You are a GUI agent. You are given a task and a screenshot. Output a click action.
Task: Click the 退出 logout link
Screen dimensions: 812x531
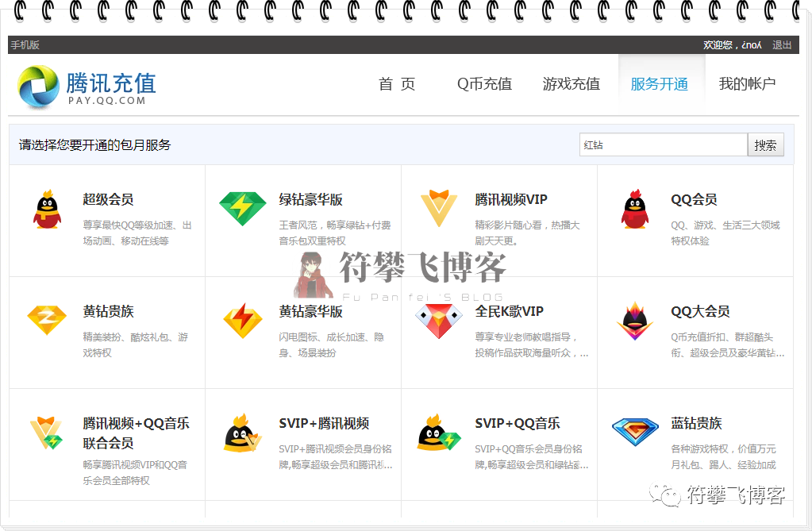click(x=782, y=45)
